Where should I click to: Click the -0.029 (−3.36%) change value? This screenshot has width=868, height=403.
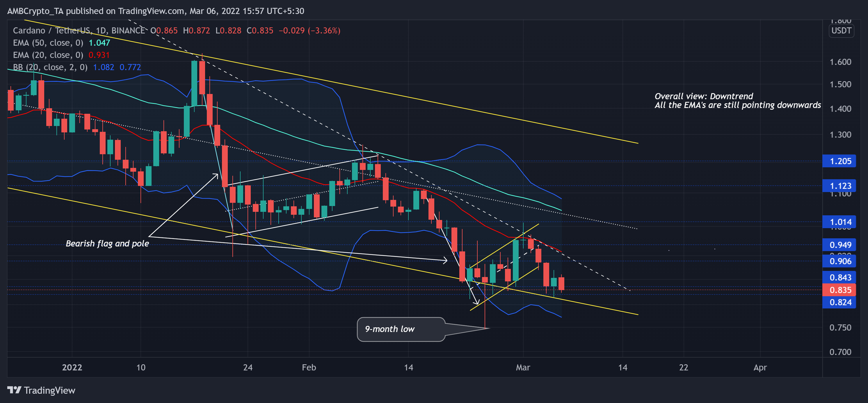pyautogui.click(x=309, y=31)
